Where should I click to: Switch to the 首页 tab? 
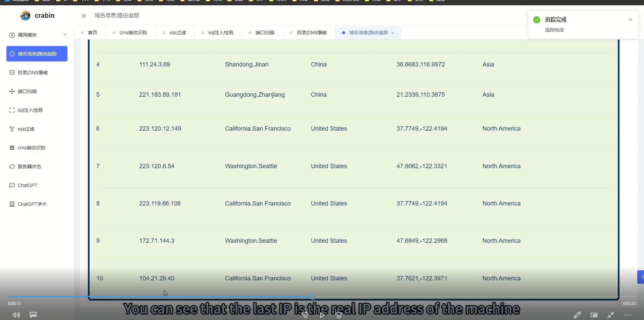click(90, 33)
